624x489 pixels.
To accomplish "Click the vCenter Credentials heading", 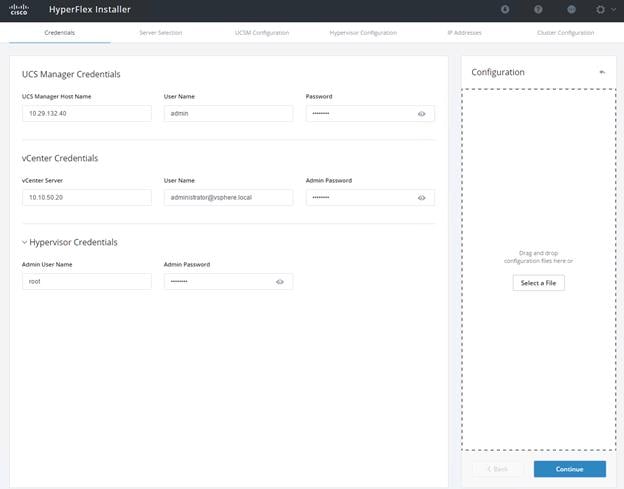I will pos(60,158).
